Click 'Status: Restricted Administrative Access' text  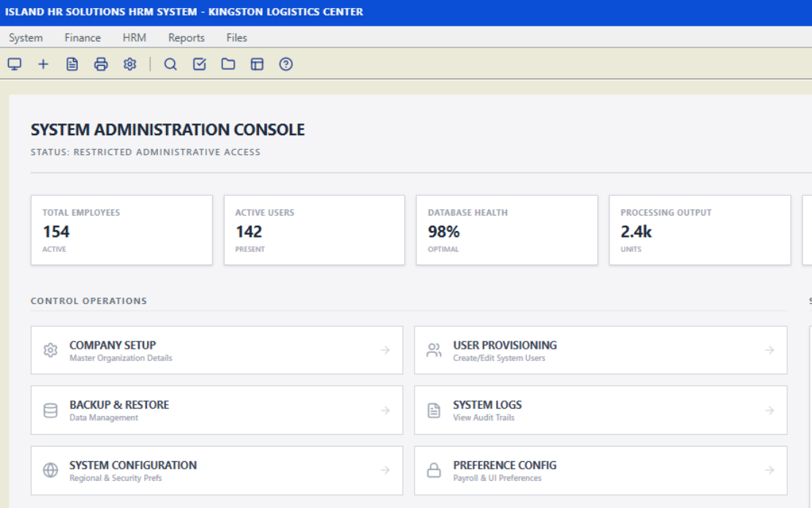[146, 152]
